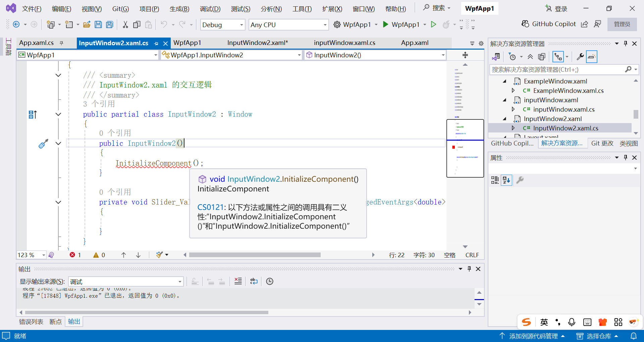This screenshot has height=342, width=644.
Task: Toggle Word Wrap in the output panel
Action: (254, 281)
